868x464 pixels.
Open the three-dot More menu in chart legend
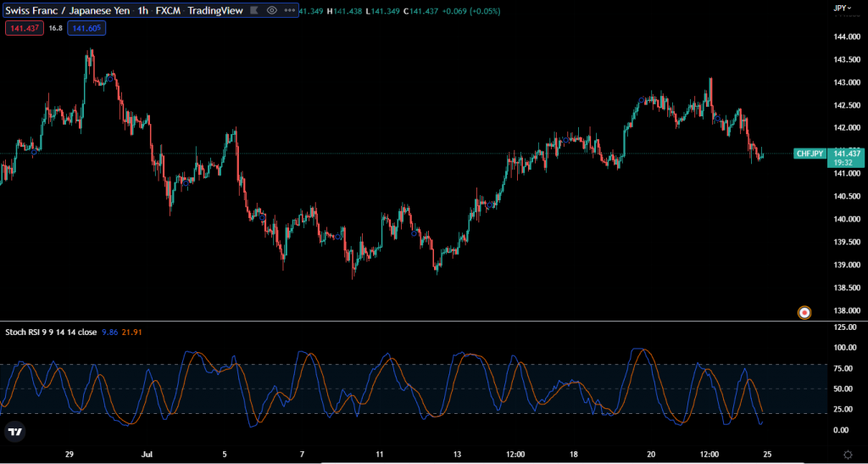[x=289, y=10]
